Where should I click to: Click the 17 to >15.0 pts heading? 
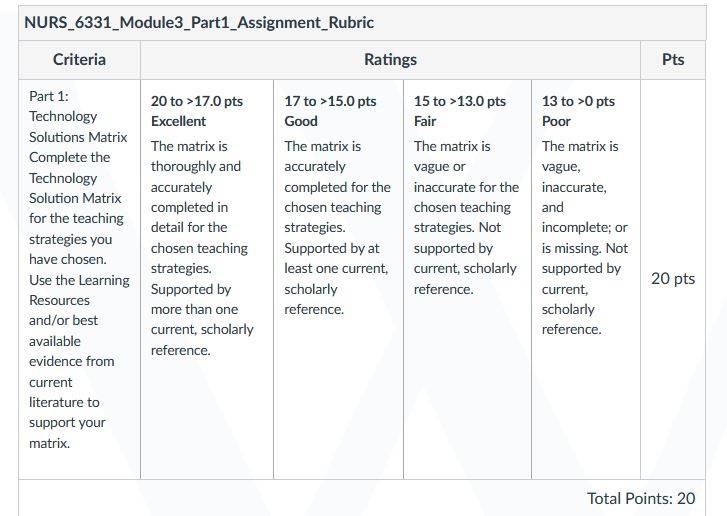point(330,101)
